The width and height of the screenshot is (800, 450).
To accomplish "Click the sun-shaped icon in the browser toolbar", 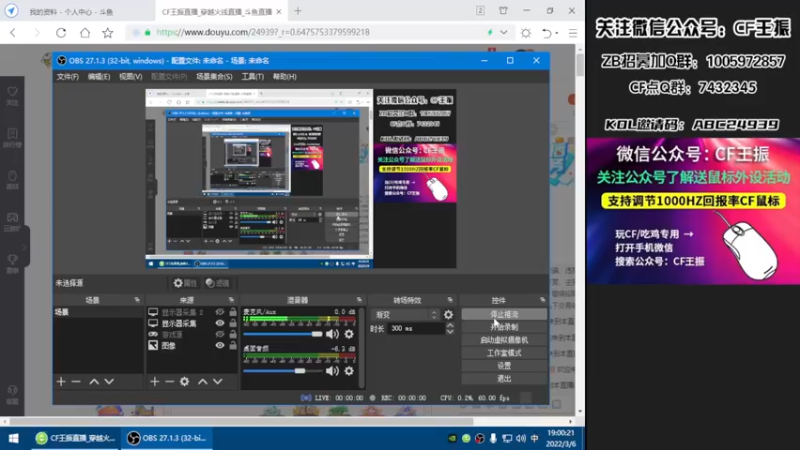I will point(526,33).
